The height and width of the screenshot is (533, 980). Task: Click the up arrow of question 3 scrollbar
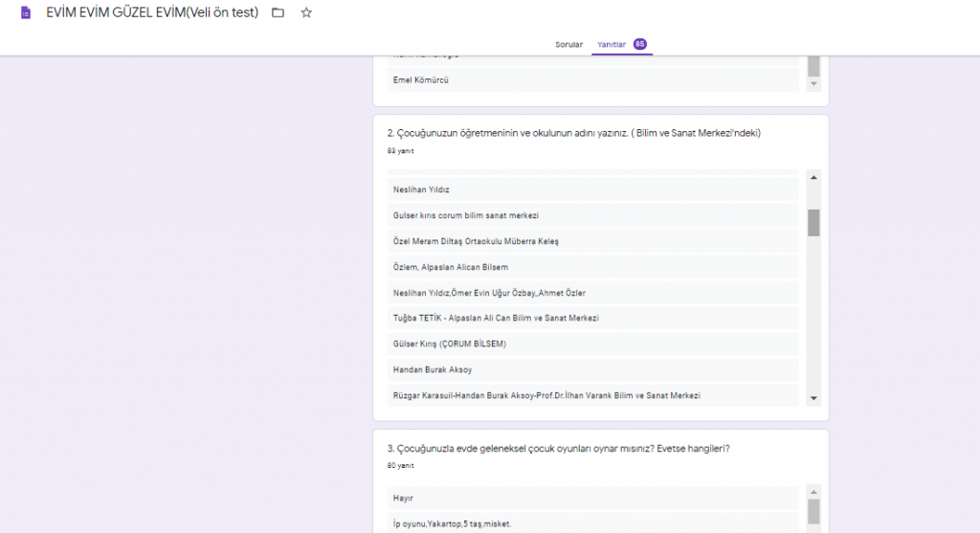pyautogui.click(x=813, y=491)
